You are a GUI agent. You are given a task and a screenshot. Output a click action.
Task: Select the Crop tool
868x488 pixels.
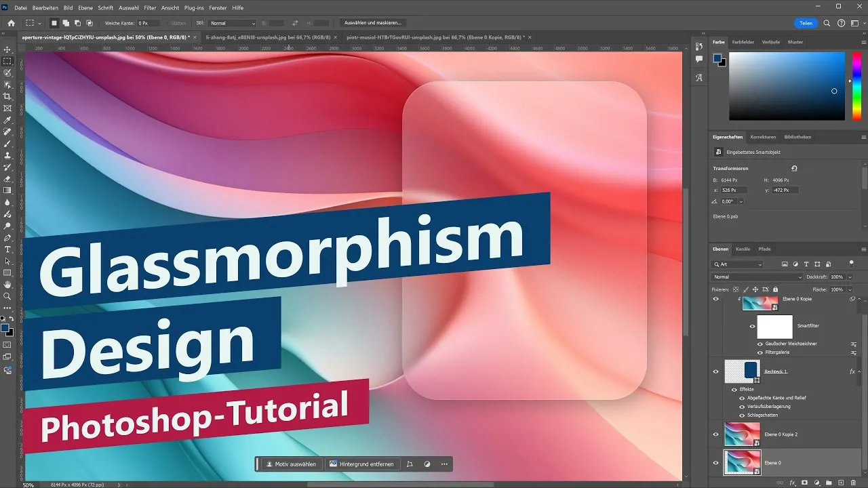[x=7, y=96]
